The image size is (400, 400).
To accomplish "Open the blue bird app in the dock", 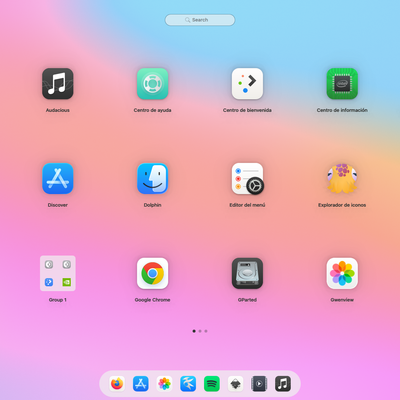I will point(188,384).
